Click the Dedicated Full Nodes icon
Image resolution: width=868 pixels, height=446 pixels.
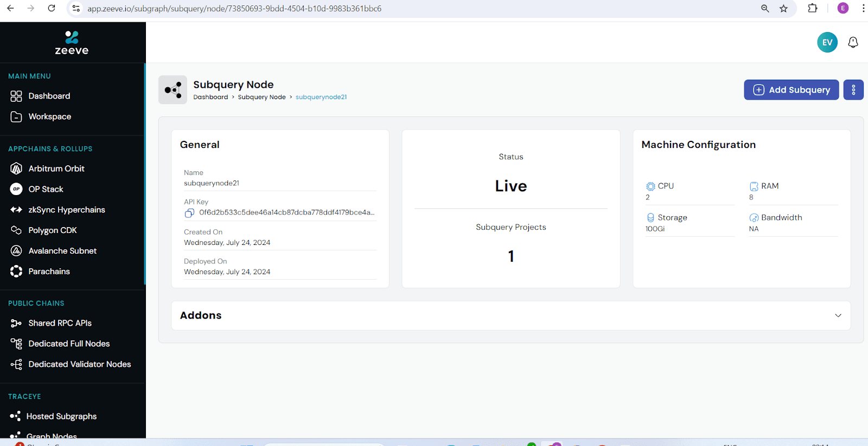click(x=16, y=344)
